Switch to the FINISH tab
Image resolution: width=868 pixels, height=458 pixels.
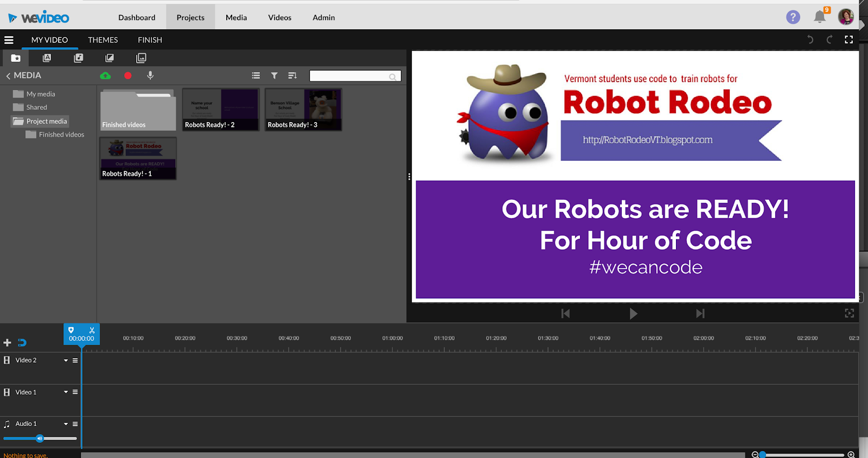[150, 40]
